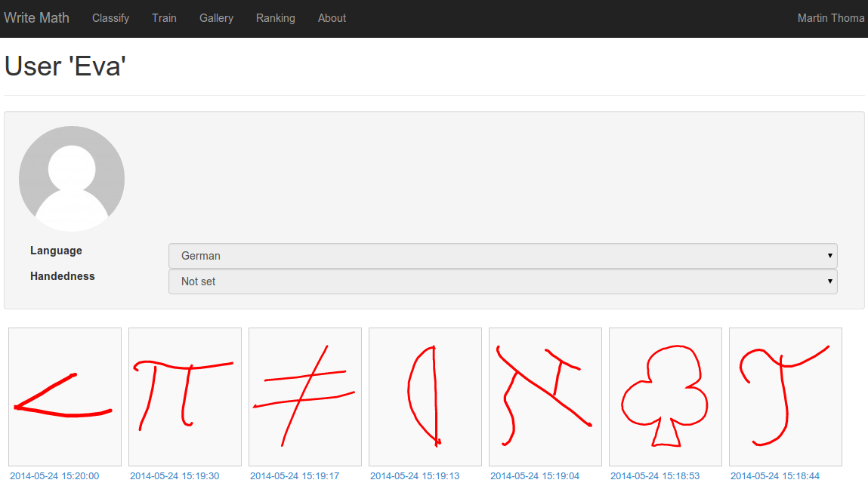The image size is (868, 483).
Task: Click the 2014-05-24 15:18:53 timestamp link
Action: (x=655, y=476)
